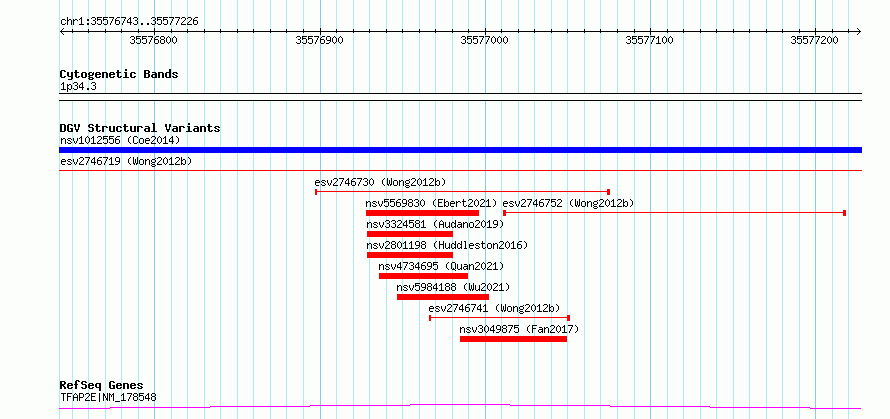The width and height of the screenshot is (890, 419).
Task: Click the DGV Structural Variants track title
Action: pyautogui.click(x=140, y=128)
